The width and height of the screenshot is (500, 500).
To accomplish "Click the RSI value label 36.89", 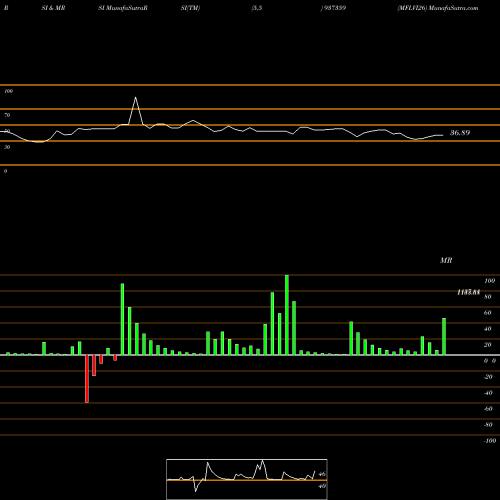I will (x=460, y=133).
